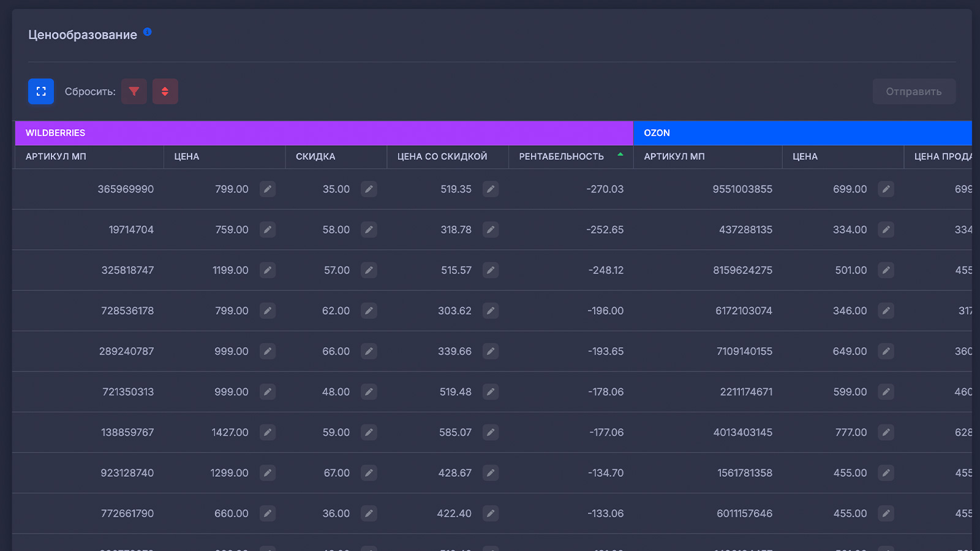Edit price 1299.00 for article 923128740
This screenshot has width=980, height=551.
coord(268,473)
